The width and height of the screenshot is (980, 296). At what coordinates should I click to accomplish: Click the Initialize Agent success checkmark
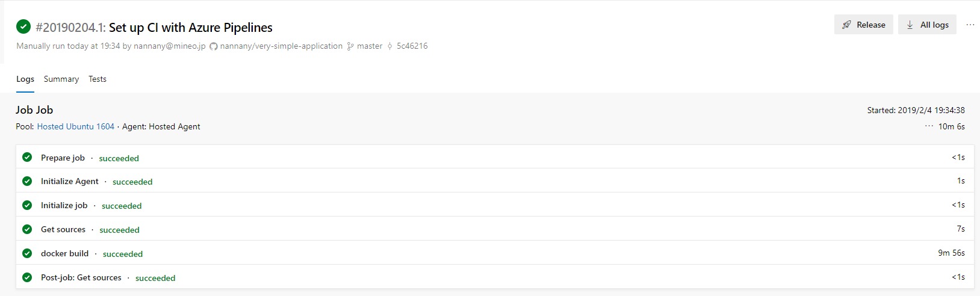pos(27,181)
